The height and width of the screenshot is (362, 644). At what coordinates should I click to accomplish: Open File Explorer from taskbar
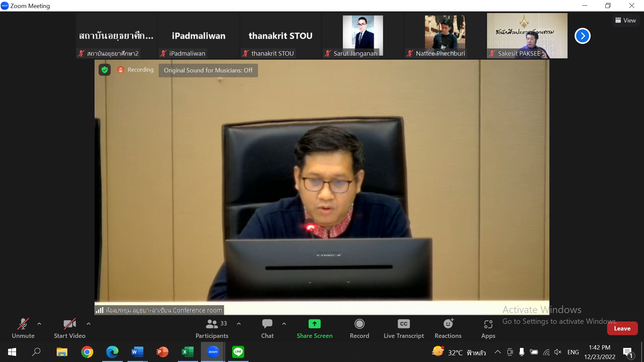tap(62, 352)
